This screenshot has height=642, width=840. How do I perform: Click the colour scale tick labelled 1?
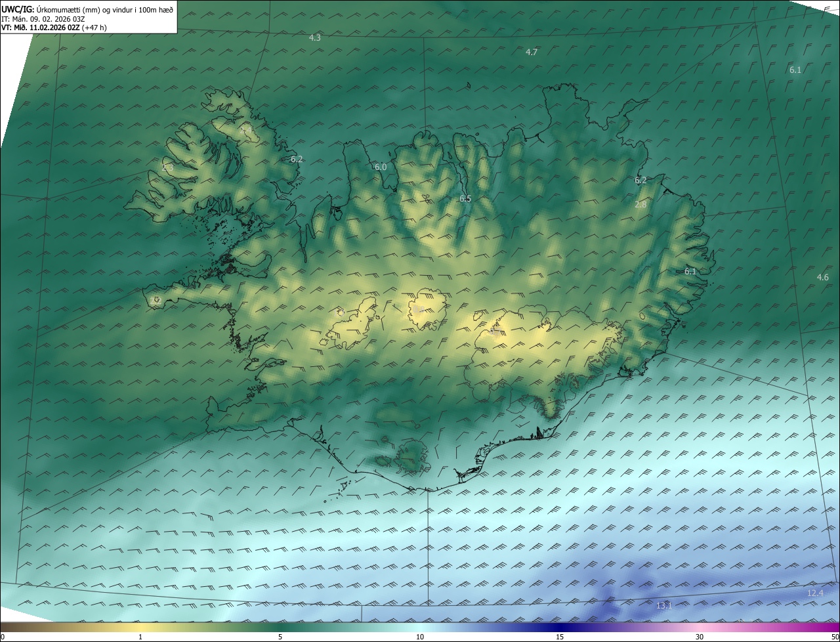(x=140, y=637)
